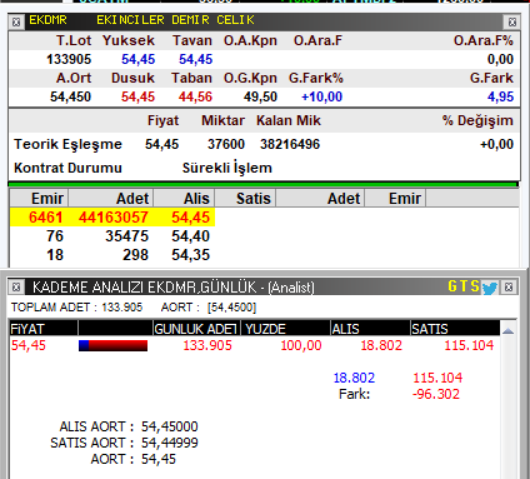Click order count 6461
The height and width of the screenshot is (479, 530).
[46, 217]
